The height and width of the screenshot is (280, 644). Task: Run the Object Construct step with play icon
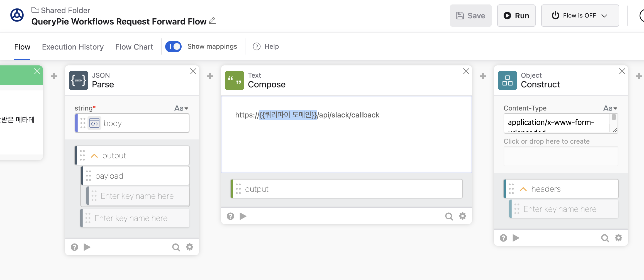pos(516,238)
